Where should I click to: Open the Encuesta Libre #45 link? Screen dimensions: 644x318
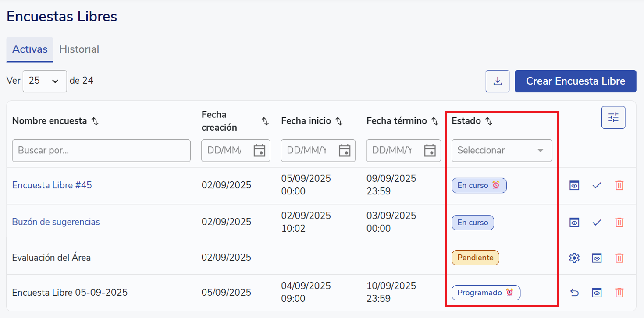click(x=52, y=185)
